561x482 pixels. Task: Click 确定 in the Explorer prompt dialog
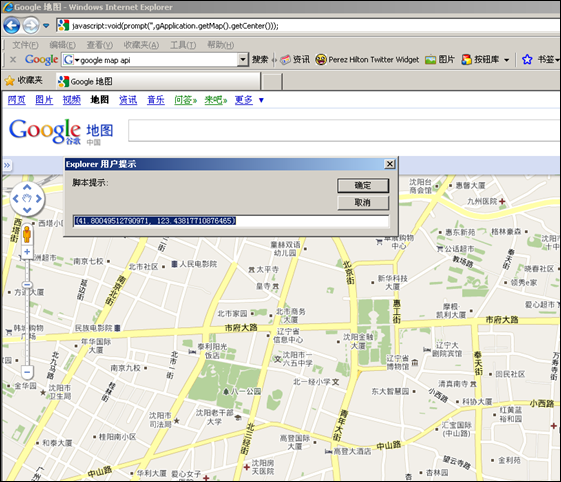363,185
